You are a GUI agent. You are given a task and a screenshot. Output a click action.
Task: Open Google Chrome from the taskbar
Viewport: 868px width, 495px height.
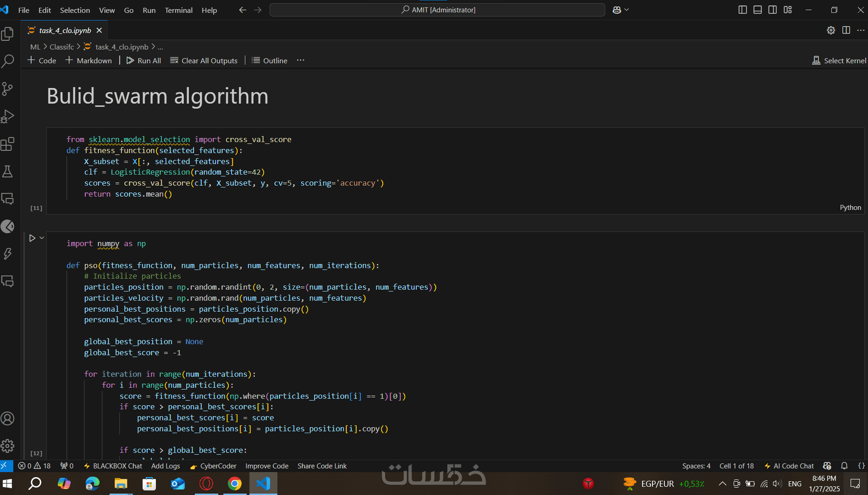[x=235, y=483]
